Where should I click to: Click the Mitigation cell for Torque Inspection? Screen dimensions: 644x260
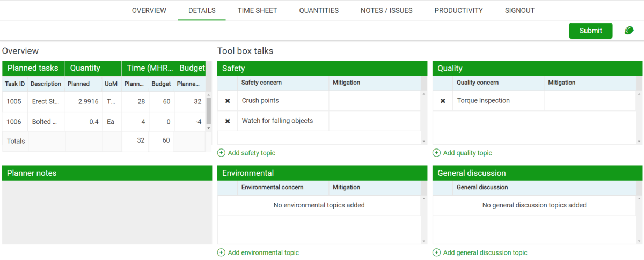click(589, 101)
